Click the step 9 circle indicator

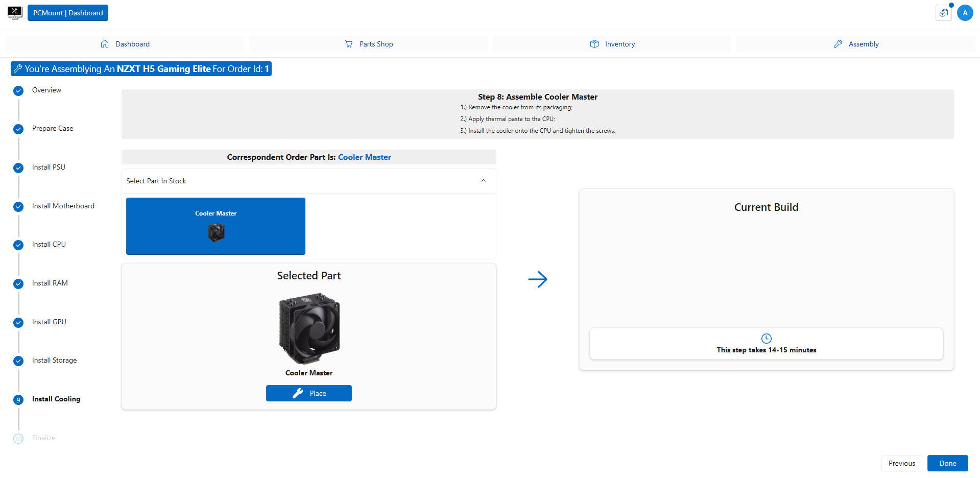tap(18, 400)
